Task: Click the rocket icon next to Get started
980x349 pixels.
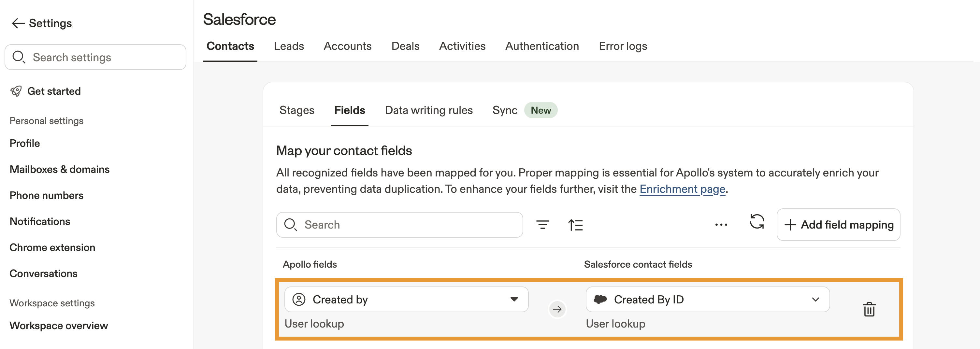Action: point(16,91)
